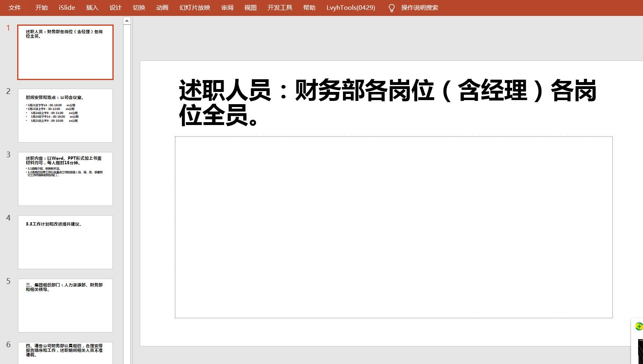Click the thumbnail pane scroll-up arrow
Image resolution: width=643 pixels, height=364 pixels.
coord(127,20)
